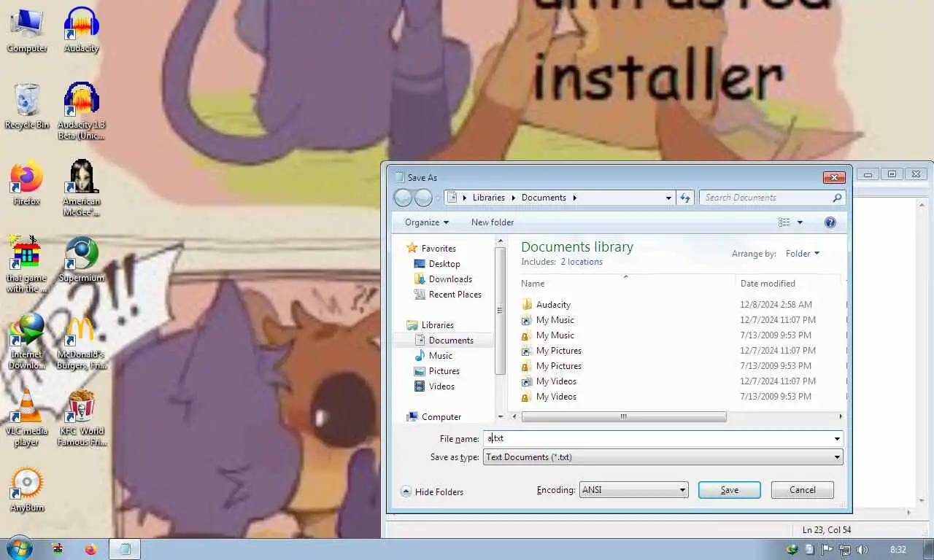Image resolution: width=934 pixels, height=560 pixels.
Task: Click the Save button
Action: coord(729,490)
